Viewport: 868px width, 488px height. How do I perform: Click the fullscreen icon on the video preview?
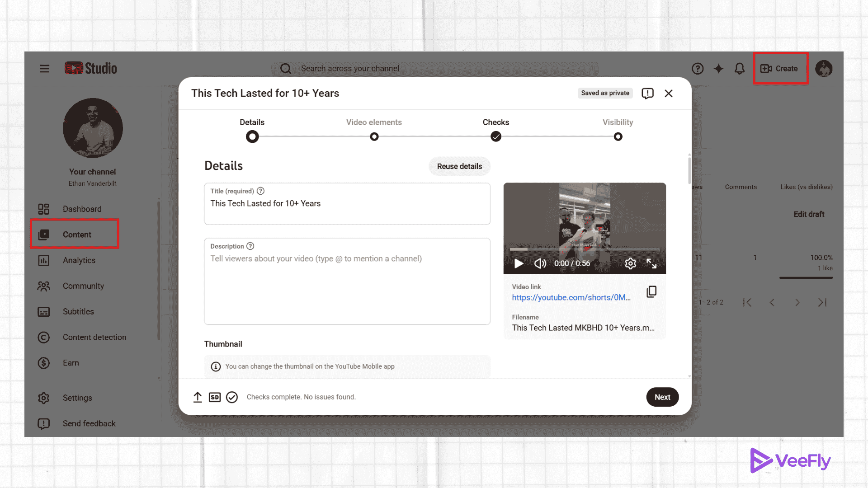[x=652, y=263]
